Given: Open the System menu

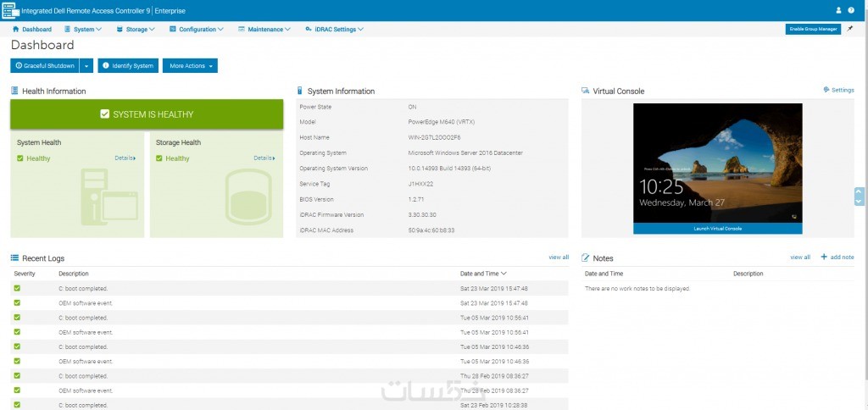Looking at the screenshot, I should [x=83, y=30].
